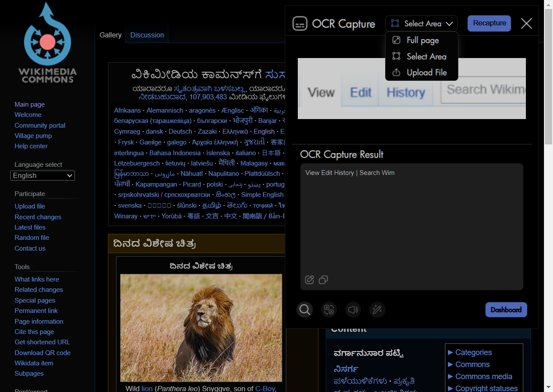
Task: Choose Upload File capture option
Action: tap(422, 73)
